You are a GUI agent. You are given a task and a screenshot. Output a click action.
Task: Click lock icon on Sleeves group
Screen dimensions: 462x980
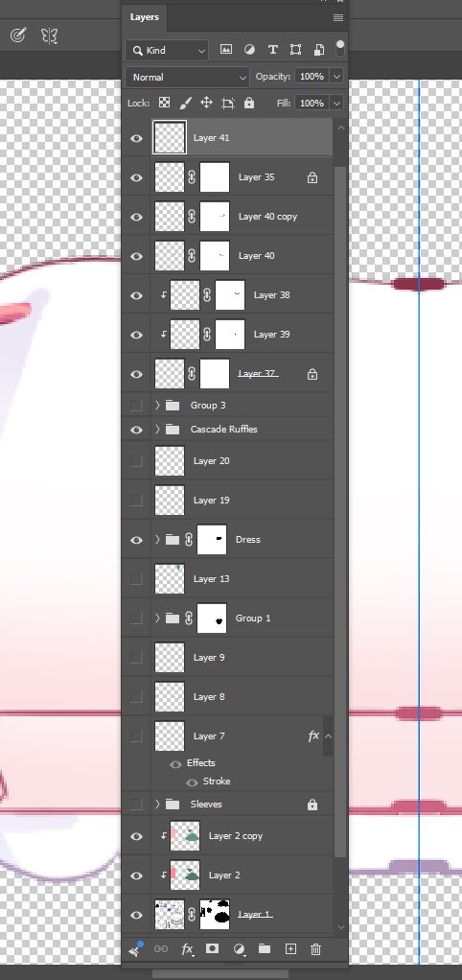click(x=312, y=805)
